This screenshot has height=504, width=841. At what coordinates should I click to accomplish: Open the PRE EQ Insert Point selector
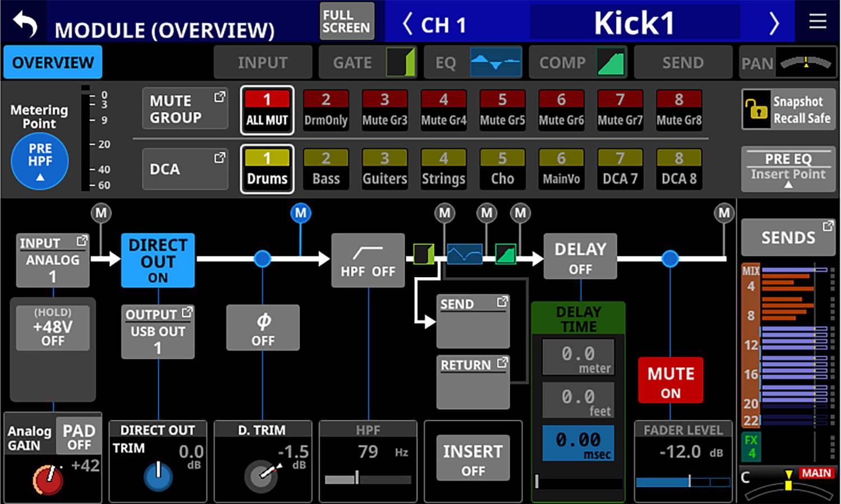(x=788, y=169)
